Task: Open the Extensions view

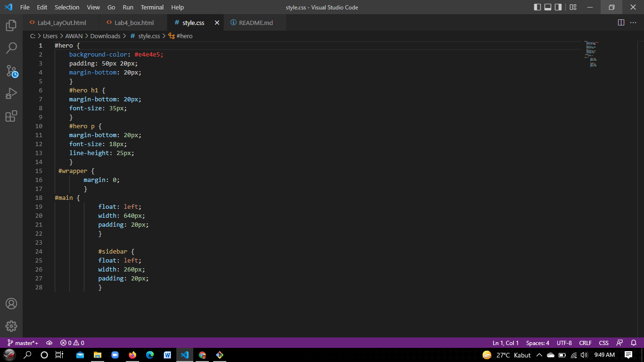Action: coord(11,116)
